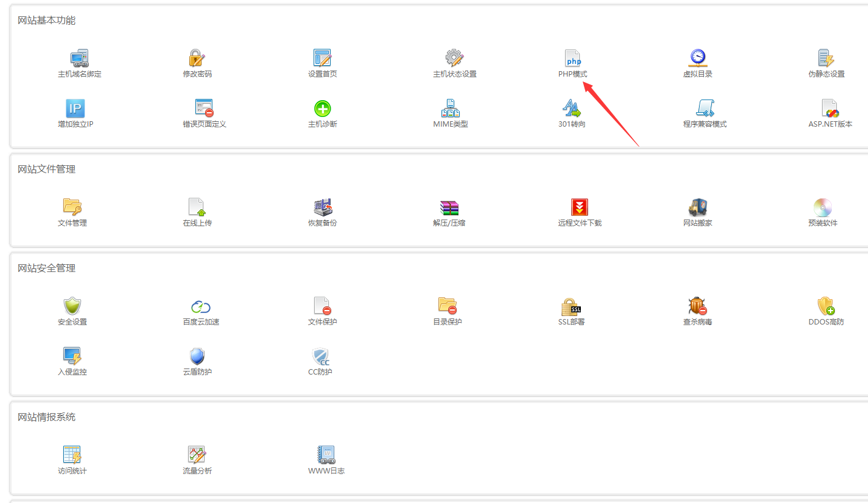Click the ASP.NET版本 label
This screenshot has width=868, height=503.
pyautogui.click(x=830, y=124)
